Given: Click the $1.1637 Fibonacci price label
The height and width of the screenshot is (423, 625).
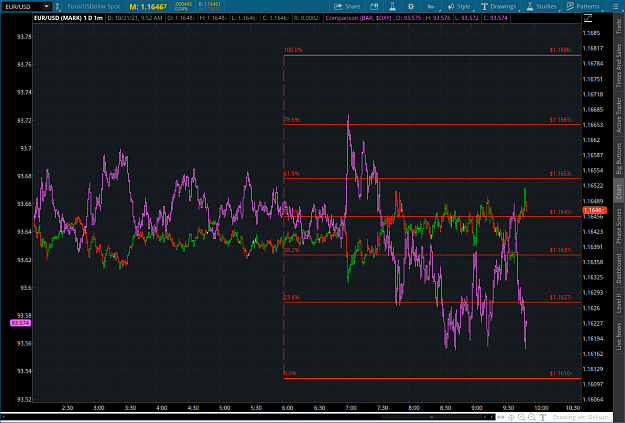Looking at the screenshot, I should [560, 250].
